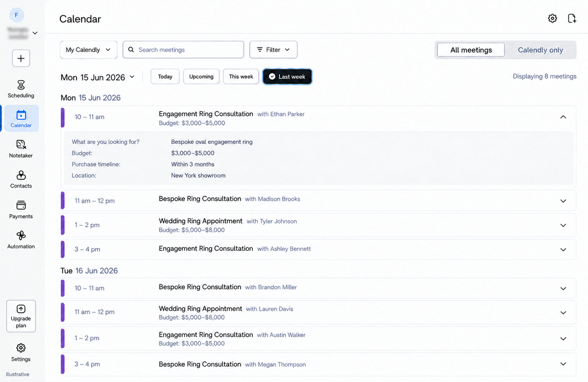Switch to Calendly only view
This screenshot has width=588, height=382.
coord(540,50)
